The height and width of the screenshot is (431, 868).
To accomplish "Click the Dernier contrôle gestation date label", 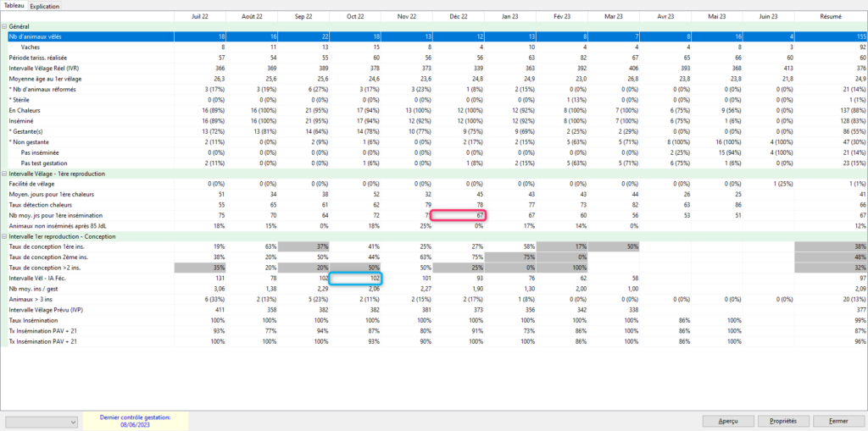I will pyautogui.click(x=136, y=421).
